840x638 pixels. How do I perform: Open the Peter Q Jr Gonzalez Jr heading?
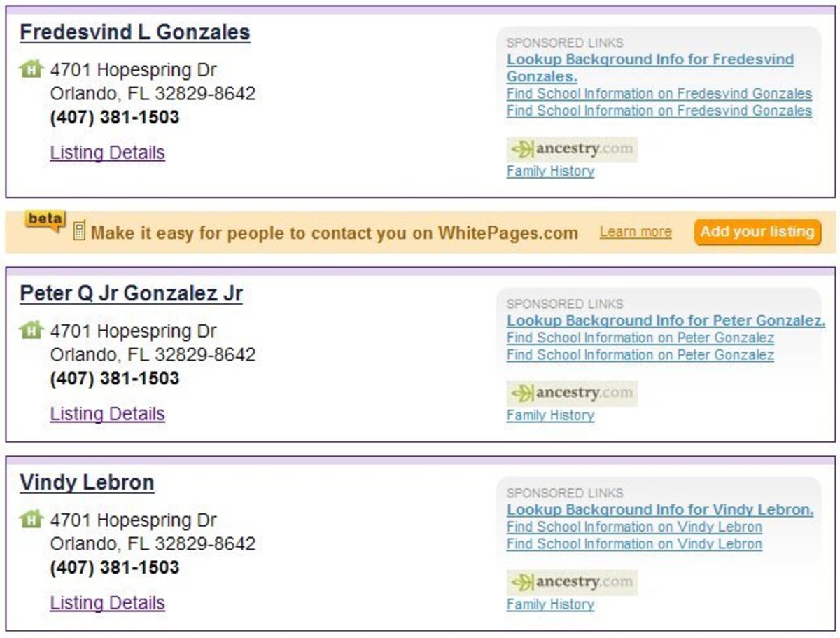pos(131,293)
